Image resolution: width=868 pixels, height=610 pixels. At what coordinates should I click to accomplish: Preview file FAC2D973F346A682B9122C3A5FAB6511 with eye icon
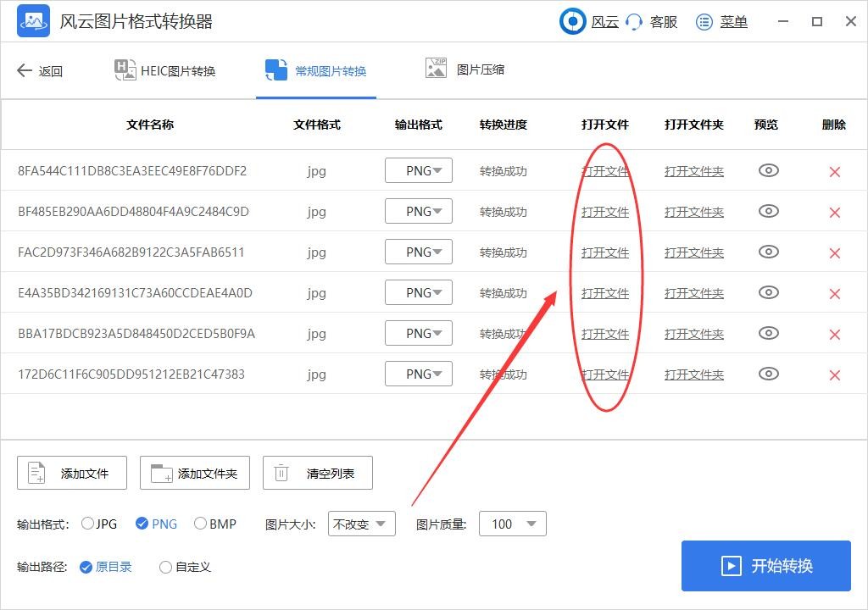(x=768, y=252)
